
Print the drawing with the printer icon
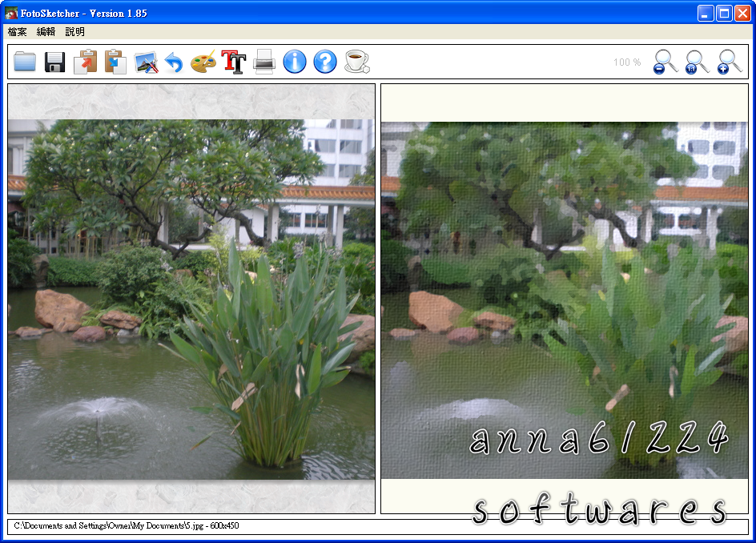click(264, 62)
